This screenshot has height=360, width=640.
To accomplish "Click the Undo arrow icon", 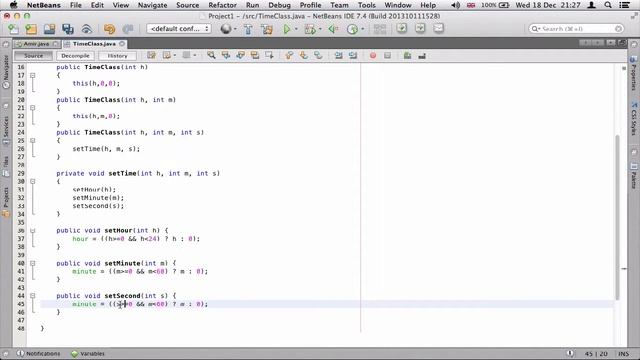I will point(109,29).
